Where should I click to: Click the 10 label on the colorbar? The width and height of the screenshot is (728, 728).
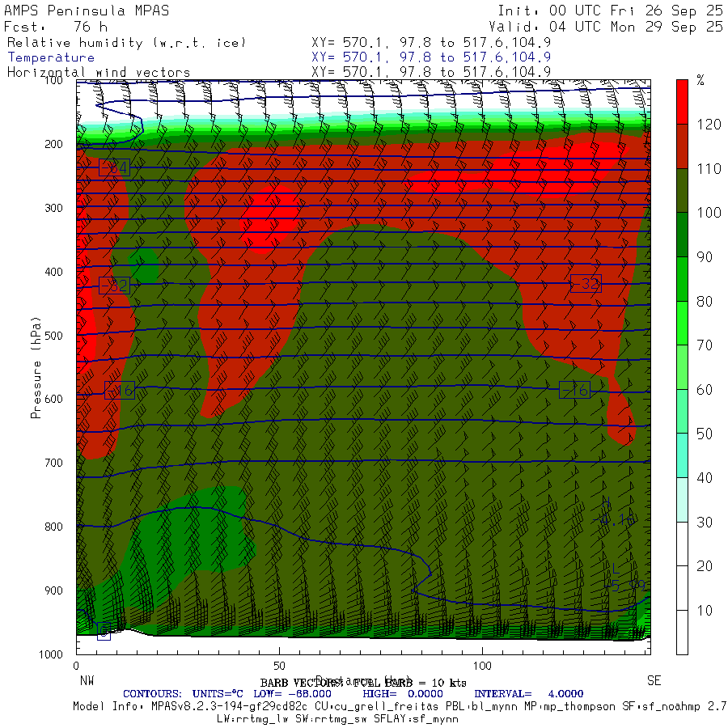click(x=705, y=610)
